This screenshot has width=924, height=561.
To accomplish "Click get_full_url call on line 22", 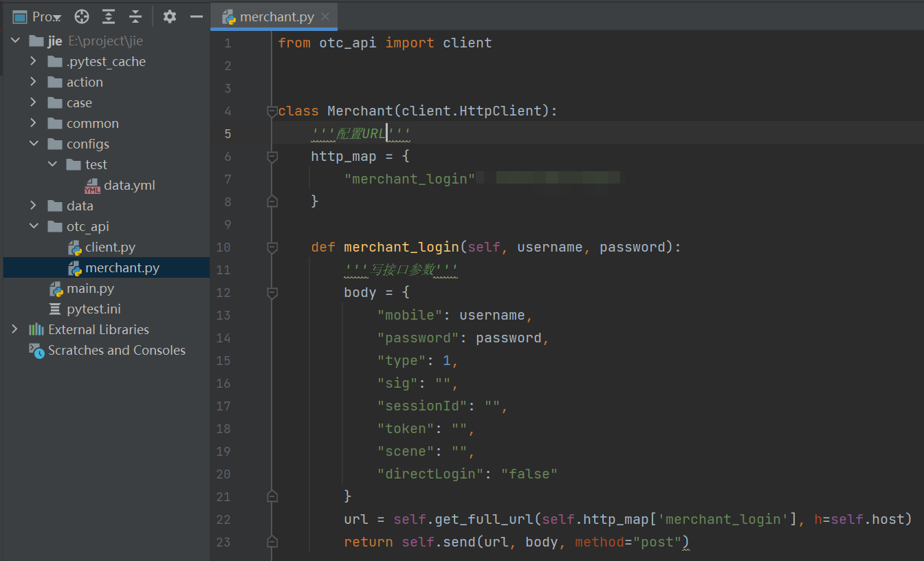I will [x=484, y=520].
